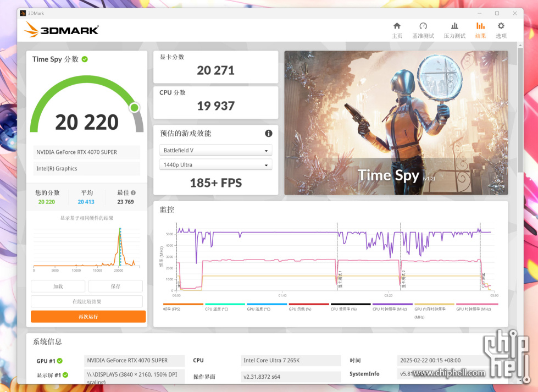The image size is (538, 392).
Task: Click the 显卡测试 2 marker in the monitoring chart
Action: coord(403,279)
